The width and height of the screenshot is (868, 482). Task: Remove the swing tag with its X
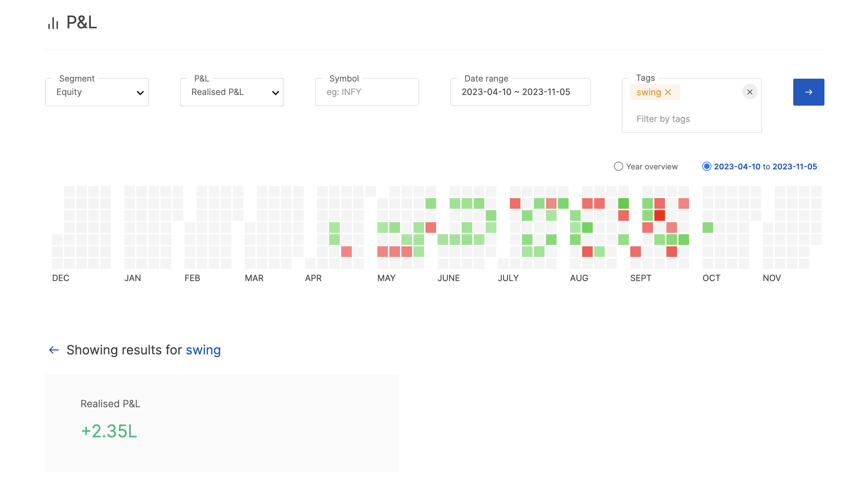(x=668, y=92)
